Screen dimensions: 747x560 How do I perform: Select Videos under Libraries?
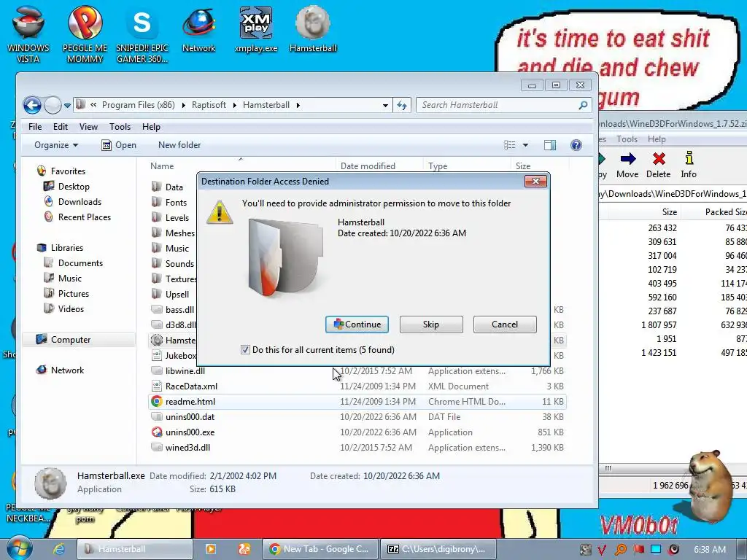[x=64, y=308]
